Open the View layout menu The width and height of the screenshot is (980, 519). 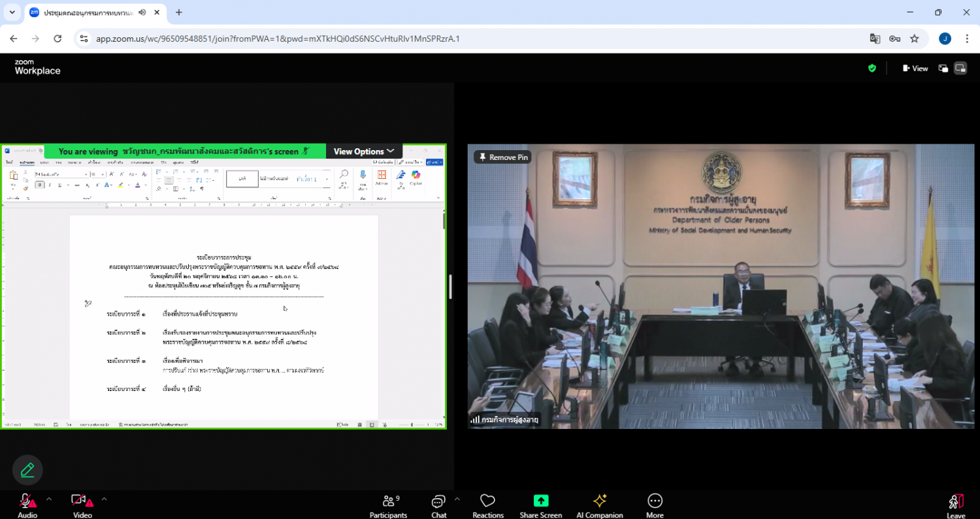[x=915, y=69]
